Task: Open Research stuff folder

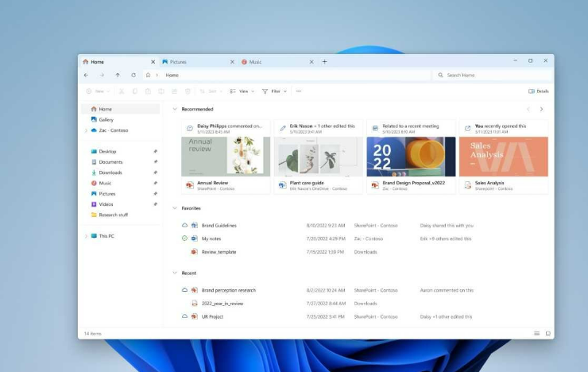Action: [x=121, y=215]
